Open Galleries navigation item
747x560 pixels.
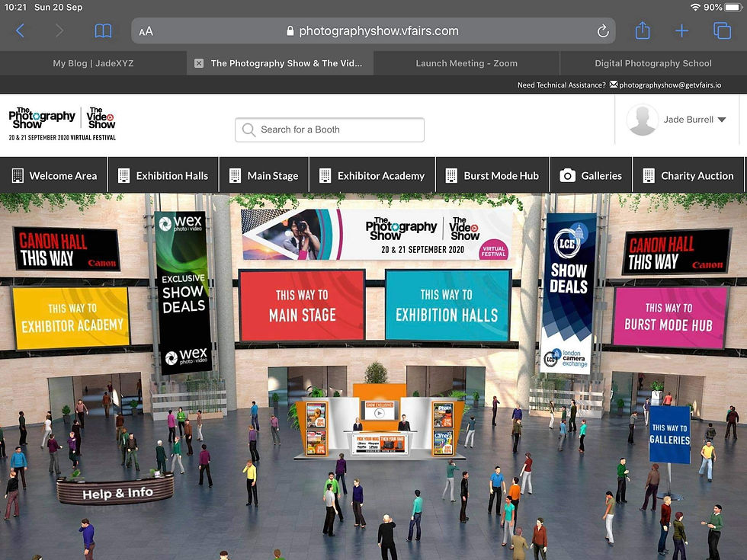(x=591, y=176)
